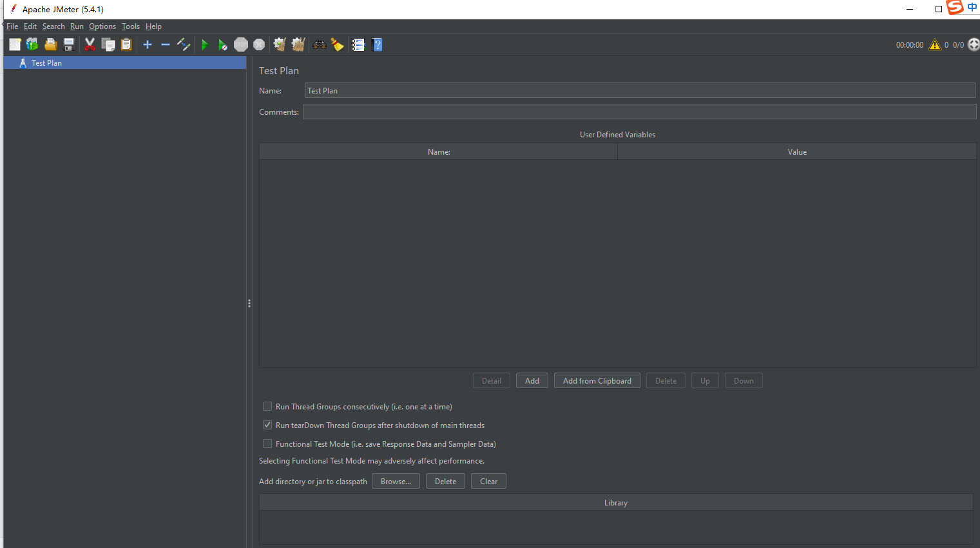Open the Templates icon in toolbar
The width and height of the screenshot is (980, 548).
point(32,44)
